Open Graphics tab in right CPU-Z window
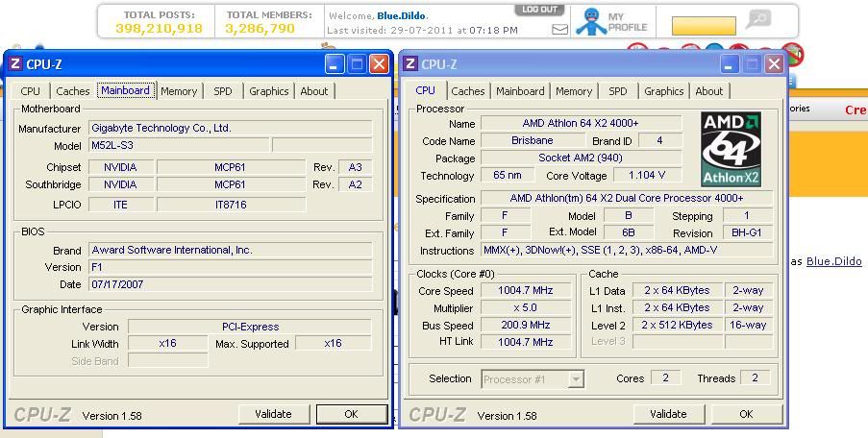868x438 pixels. pyautogui.click(x=663, y=91)
